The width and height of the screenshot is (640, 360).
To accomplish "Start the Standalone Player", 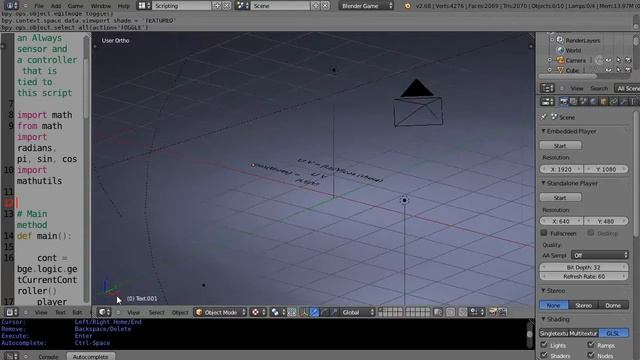I will tap(560, 197).
